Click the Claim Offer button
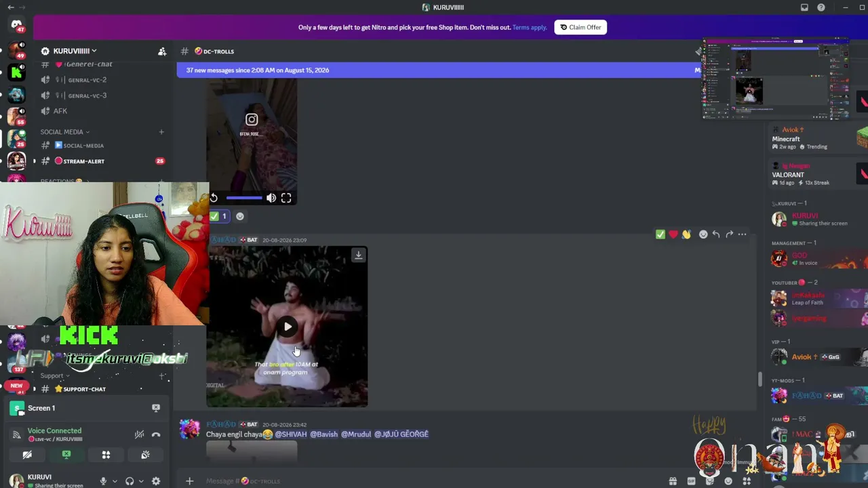Viewport: 868px width, 488px height. pos(580,27)
